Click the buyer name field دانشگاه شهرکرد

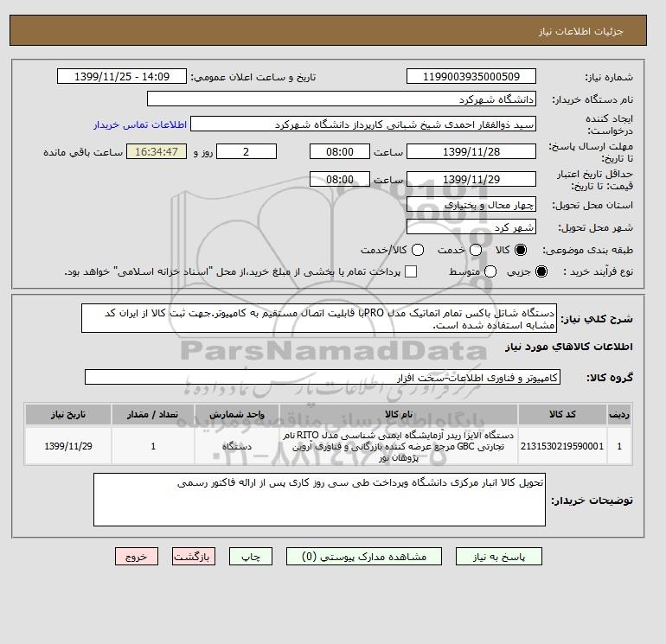(x=342, y=99)
